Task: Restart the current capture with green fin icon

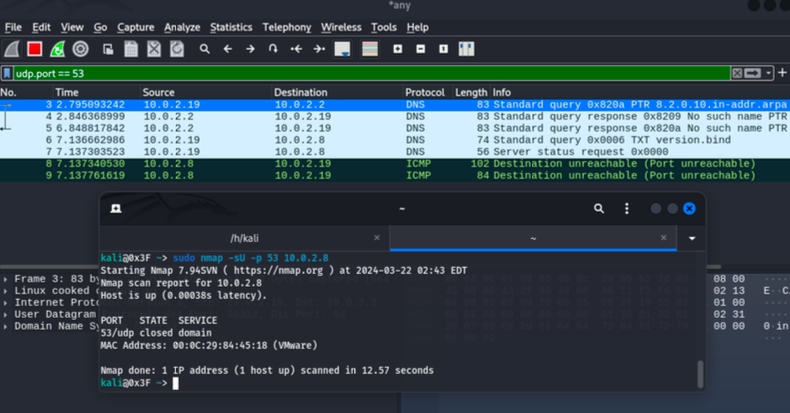Action: [x=57, y=49]
